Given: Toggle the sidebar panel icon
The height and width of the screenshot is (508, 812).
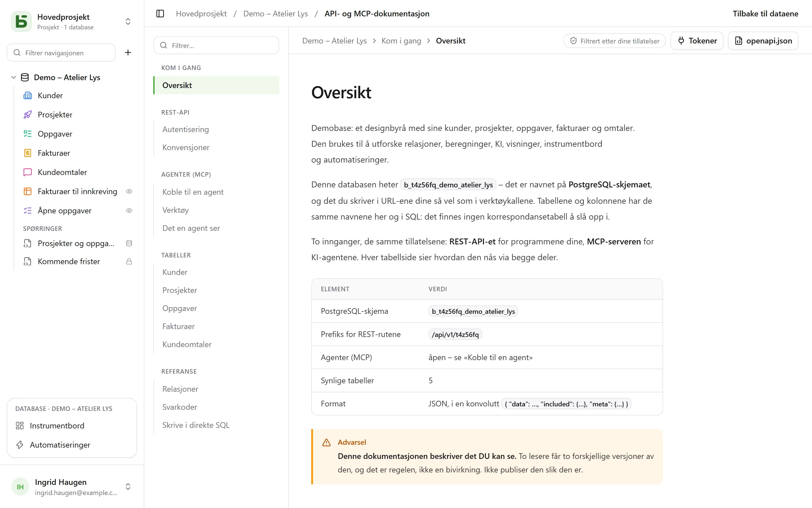Looking at the screenshot, I should click(160, 14).
